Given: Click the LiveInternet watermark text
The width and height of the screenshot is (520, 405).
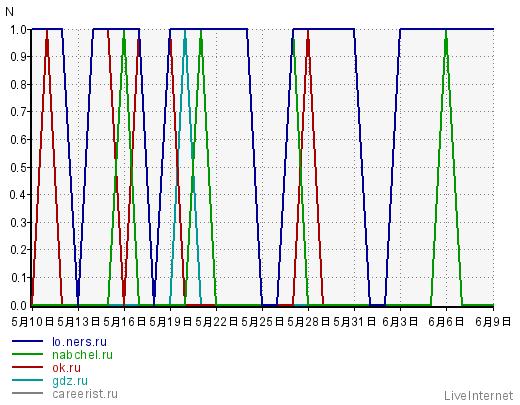Looking at the screenshot, I should [478, 396].
